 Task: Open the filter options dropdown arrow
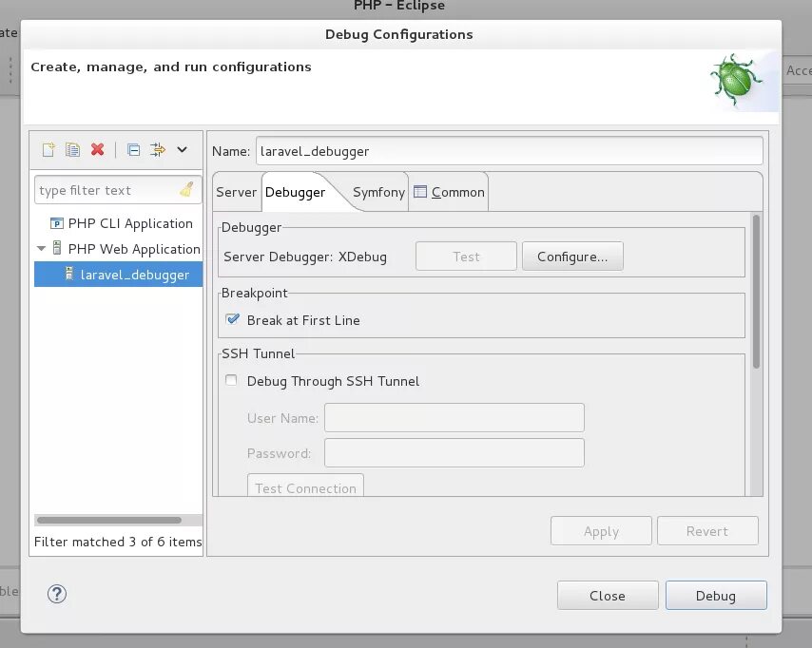[x=182, y=149]
